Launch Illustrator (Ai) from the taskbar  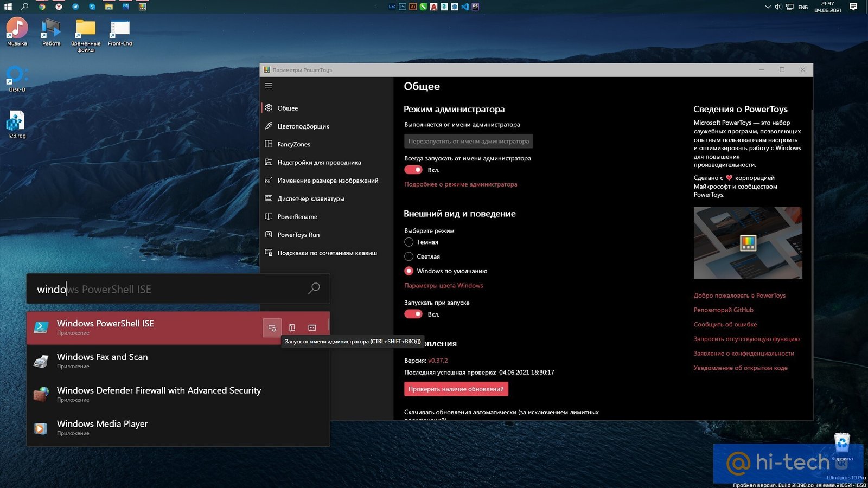pos(413,7)
